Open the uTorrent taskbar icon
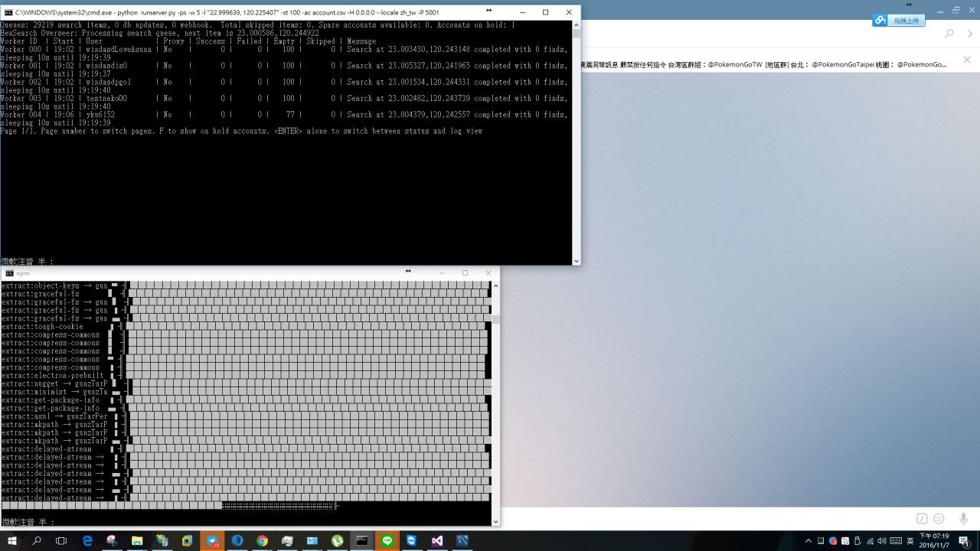Image resolution: width=980 pixels, height=551 pixels. (337, 540)
